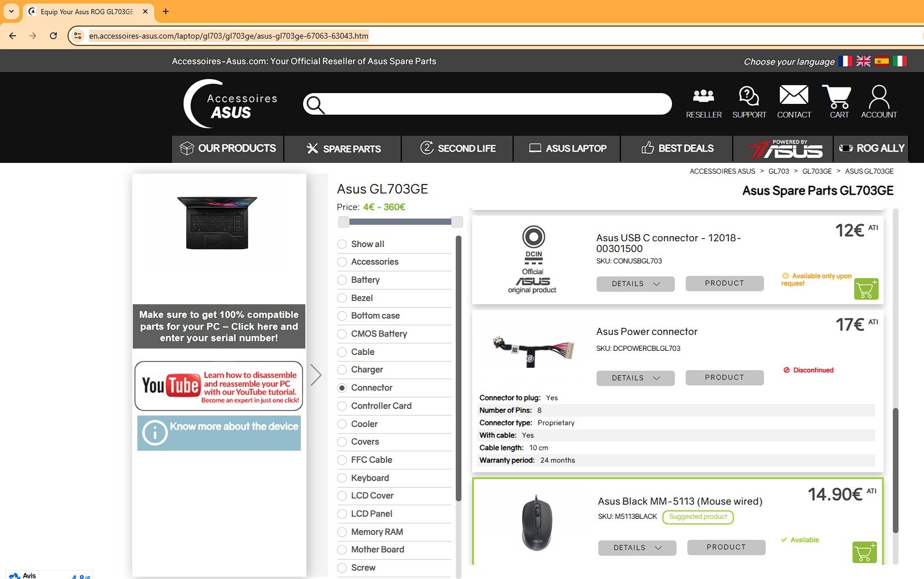Screen dimensions: 924x579
Task: Open the BEST DEALS menu
Action: pos(677,149)
